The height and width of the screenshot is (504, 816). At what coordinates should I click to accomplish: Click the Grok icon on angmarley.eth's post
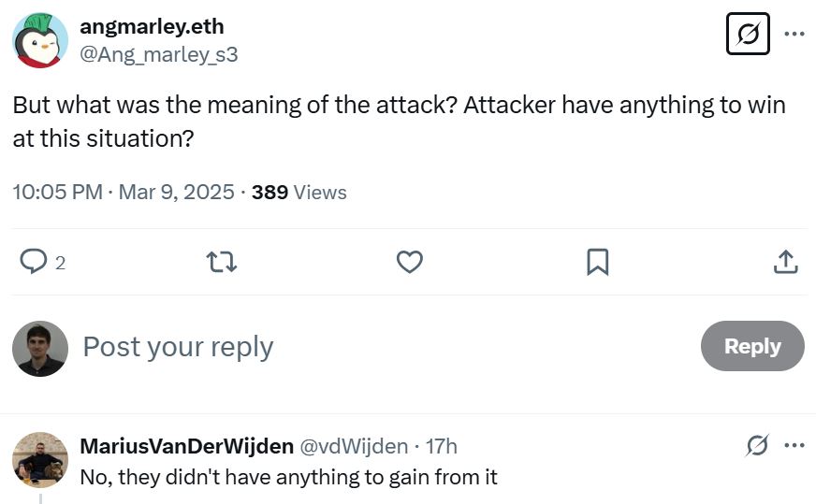click(748, 34)
